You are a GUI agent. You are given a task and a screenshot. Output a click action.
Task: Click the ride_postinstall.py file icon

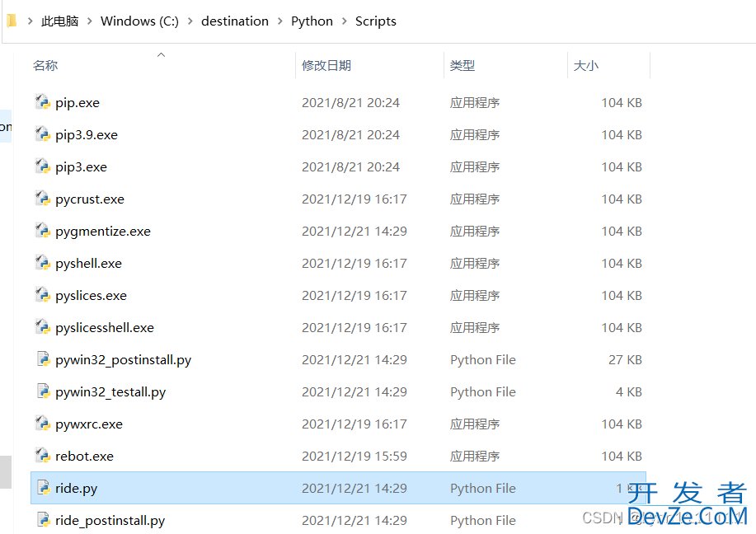click(x=44, y=520)
